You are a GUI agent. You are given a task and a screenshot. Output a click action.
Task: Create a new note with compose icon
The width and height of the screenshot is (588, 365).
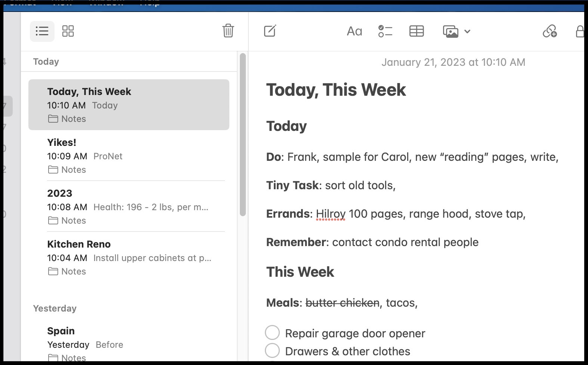pos(270,31)
